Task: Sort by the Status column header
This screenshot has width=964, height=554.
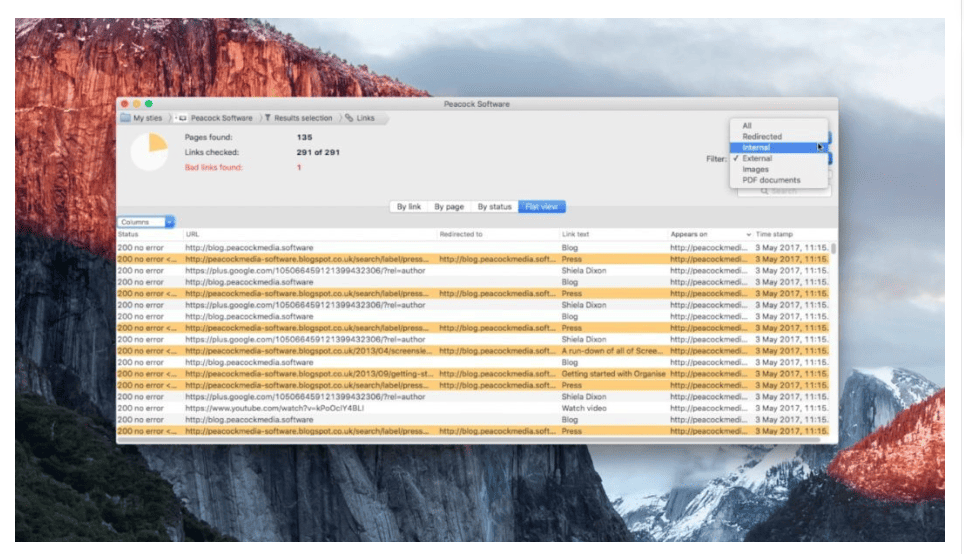Action: 149,234
